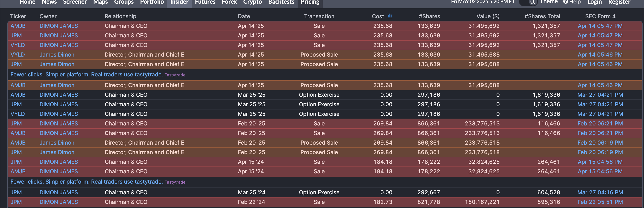Click the bar chart icon beside Cost
The width and height of the screenshot is (644, 208).
pyautogui.click(x=390, y=16)
